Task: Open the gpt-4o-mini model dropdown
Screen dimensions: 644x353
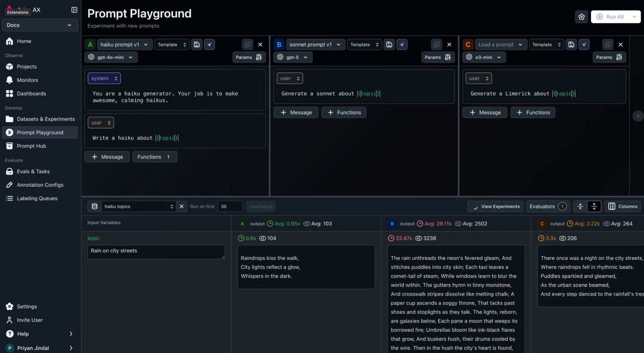Action: coord(111,57)
